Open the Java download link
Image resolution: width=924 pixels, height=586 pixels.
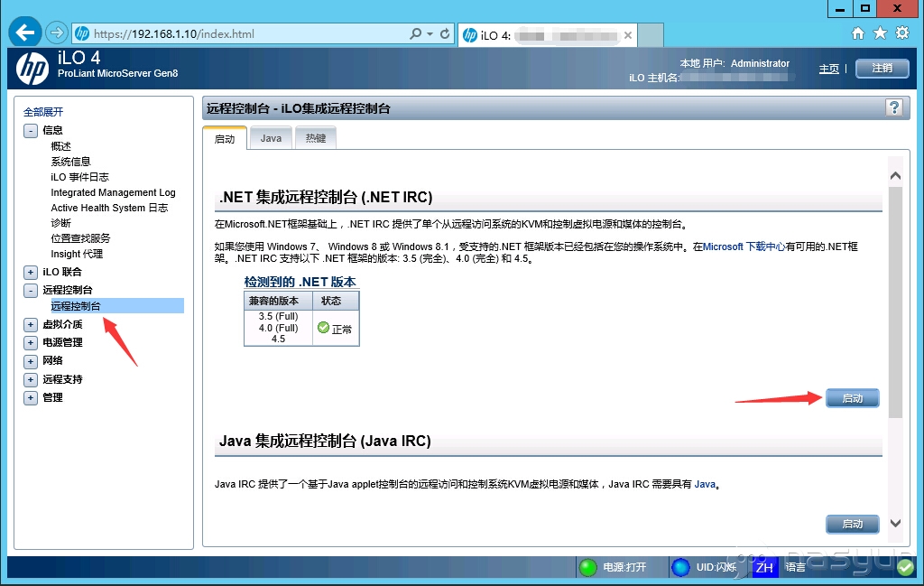click(x=705, y=485)
